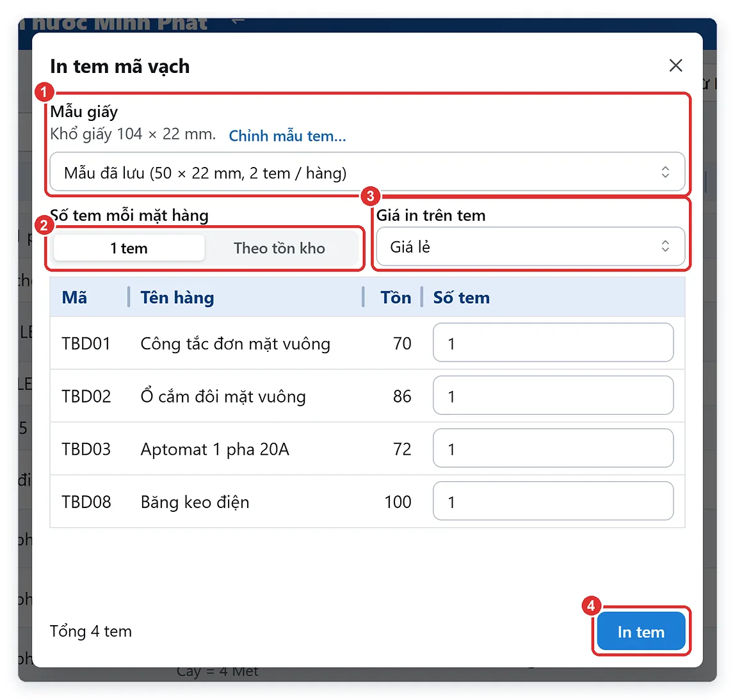The height and width of the screenshot is (700, 735).
Task: Switch to Theo tồn kho option
Action: point(279,248)
